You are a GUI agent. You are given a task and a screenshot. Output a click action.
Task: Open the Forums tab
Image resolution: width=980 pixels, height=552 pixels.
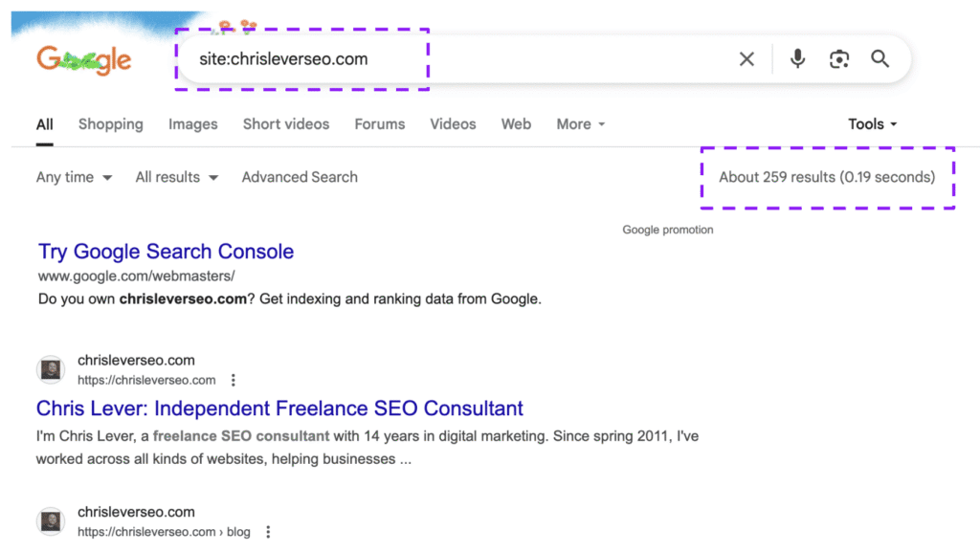pyautogui.click(x=379, y=124)
